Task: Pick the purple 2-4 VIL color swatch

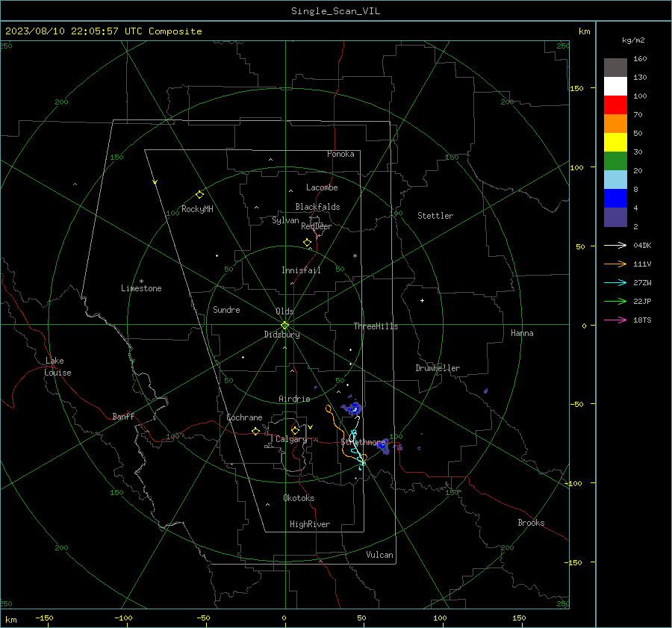Action: pos(615,217)
